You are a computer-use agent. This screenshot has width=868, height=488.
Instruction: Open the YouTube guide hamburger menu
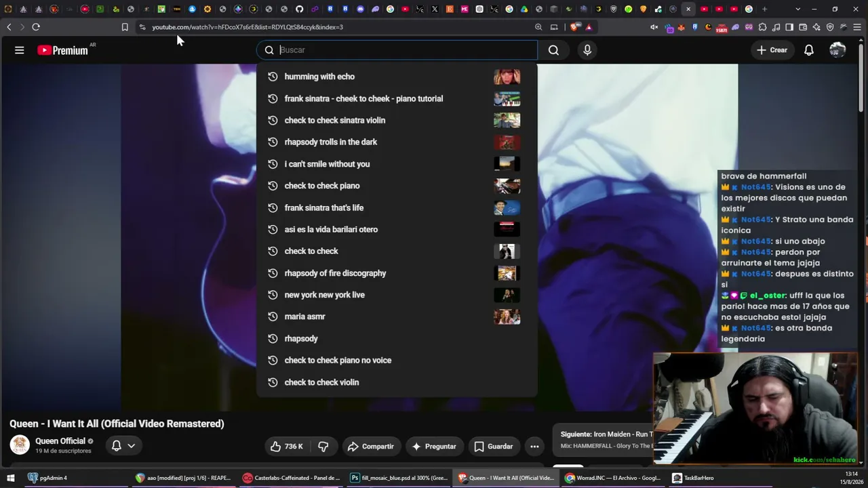click(x=20, y=50)
